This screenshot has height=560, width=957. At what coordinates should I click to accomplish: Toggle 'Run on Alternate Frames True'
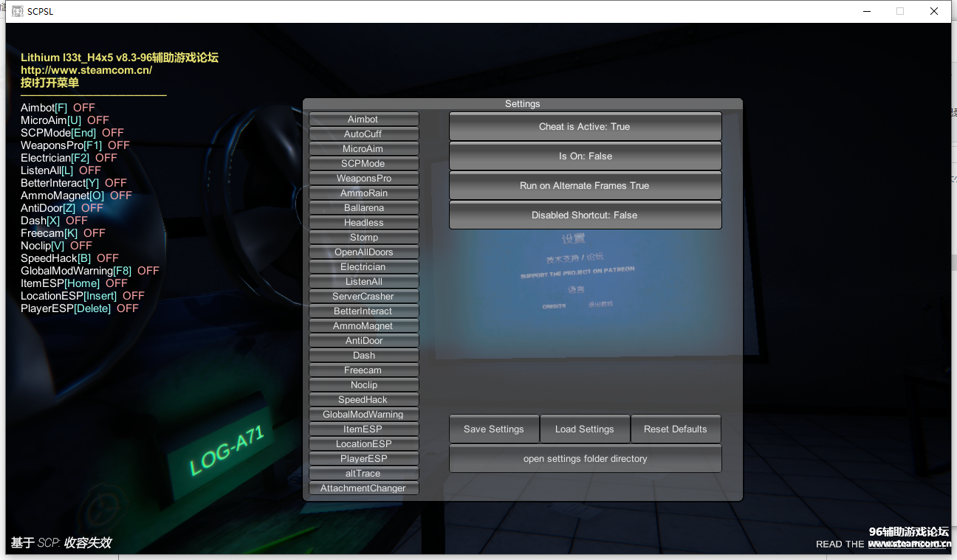585,186
